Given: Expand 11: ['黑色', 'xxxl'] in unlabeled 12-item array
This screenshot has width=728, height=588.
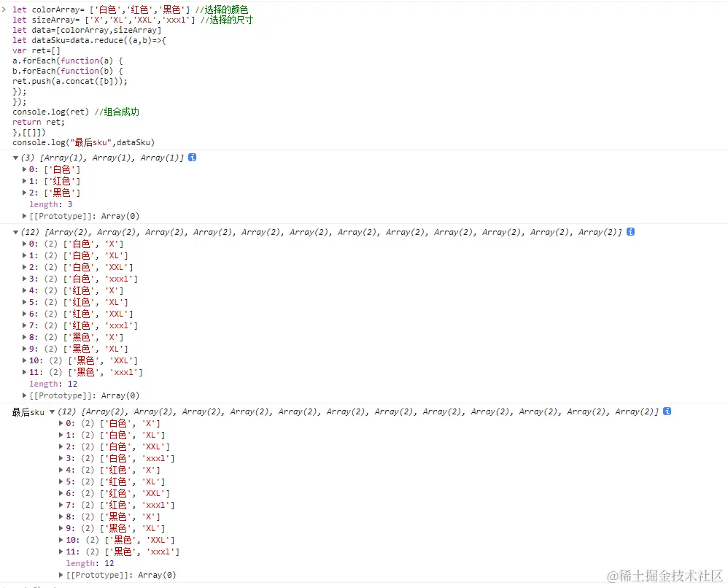Looking at the screenshot, I should (24, 372).
